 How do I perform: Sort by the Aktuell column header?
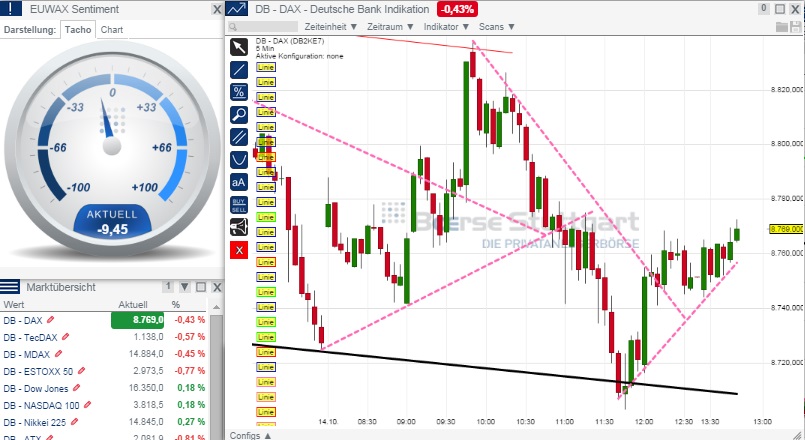click(133, 304)
